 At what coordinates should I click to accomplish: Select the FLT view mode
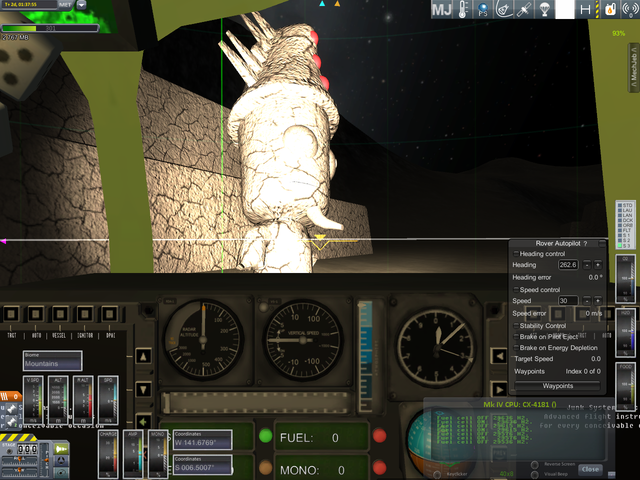625,230
